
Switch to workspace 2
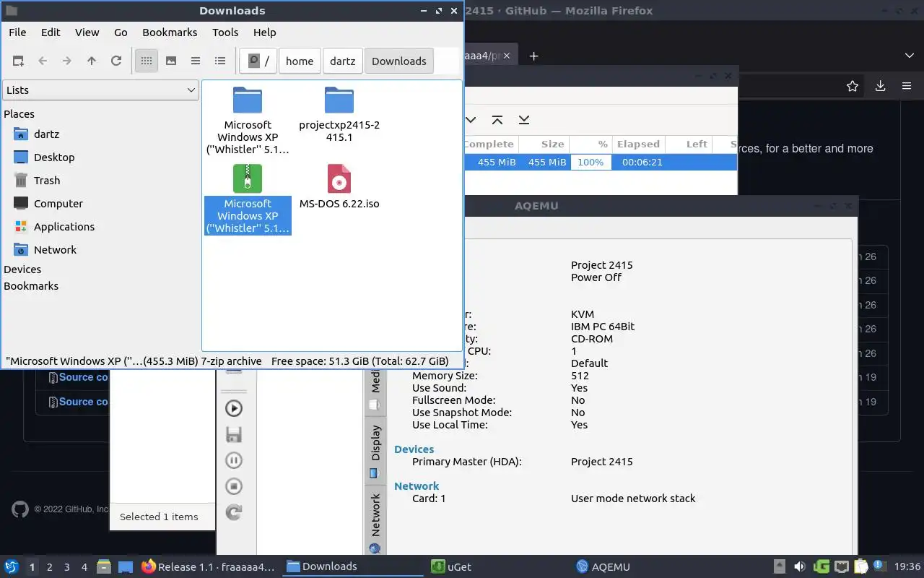pyautogui.click(x=49, y=567)
